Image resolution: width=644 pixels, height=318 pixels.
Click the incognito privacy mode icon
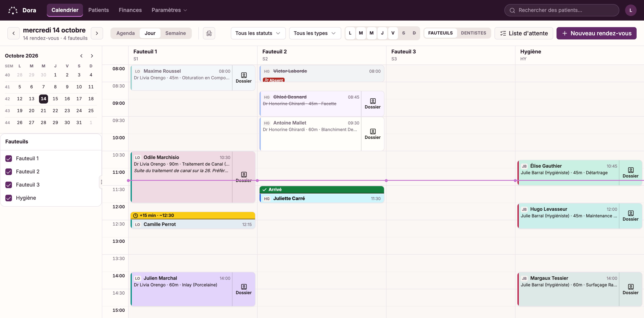click(x=209, y=33)
